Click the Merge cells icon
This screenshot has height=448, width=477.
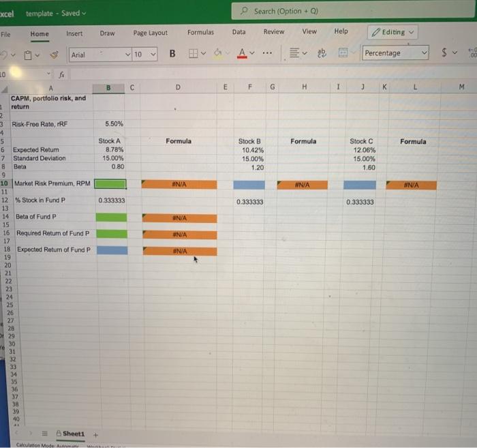(x=343, y=53)
